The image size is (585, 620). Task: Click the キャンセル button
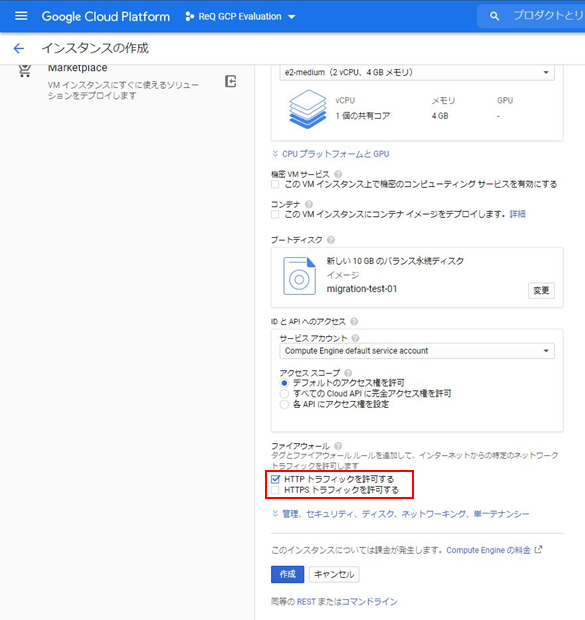coord(334,574)
